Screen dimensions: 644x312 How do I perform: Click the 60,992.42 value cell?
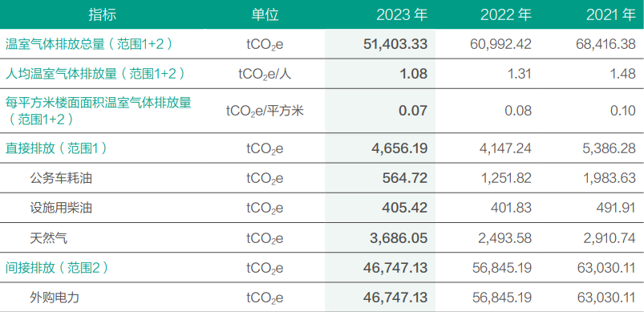point(500,44)
